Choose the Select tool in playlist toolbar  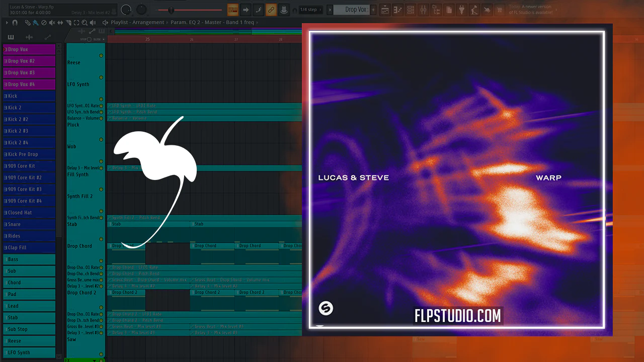coord(76,23)
